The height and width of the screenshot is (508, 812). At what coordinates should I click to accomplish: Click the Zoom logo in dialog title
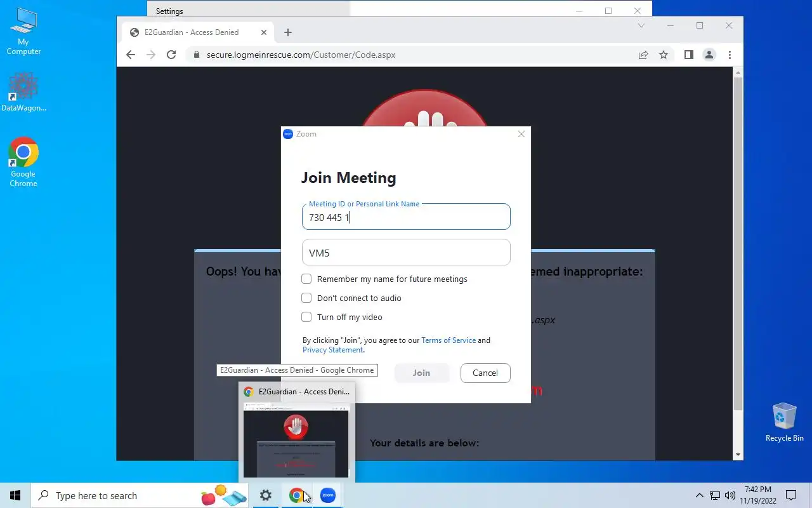point(288,134)
